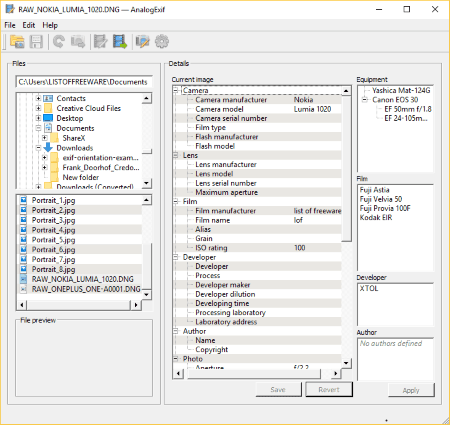Click folder tree scroll down arrow
Image resolution: width=450 pixels, height=425 pixels.
tap(146, 183)
